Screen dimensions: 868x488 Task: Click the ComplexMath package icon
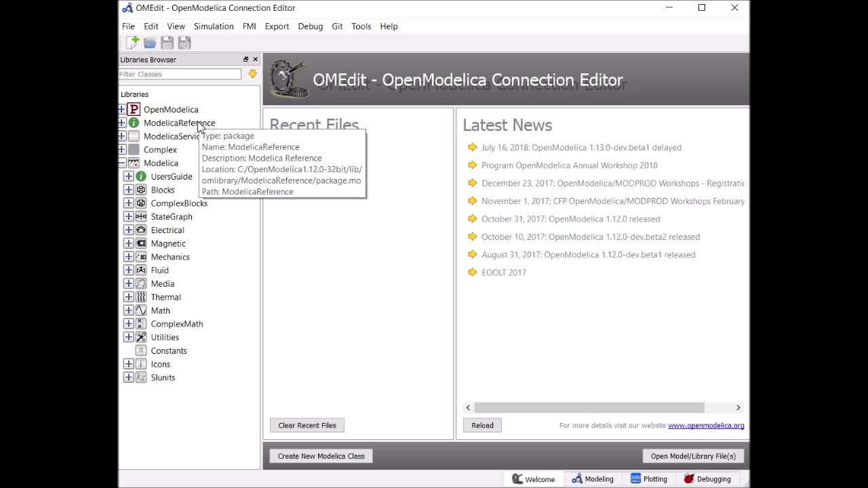[x=141, y=324]
